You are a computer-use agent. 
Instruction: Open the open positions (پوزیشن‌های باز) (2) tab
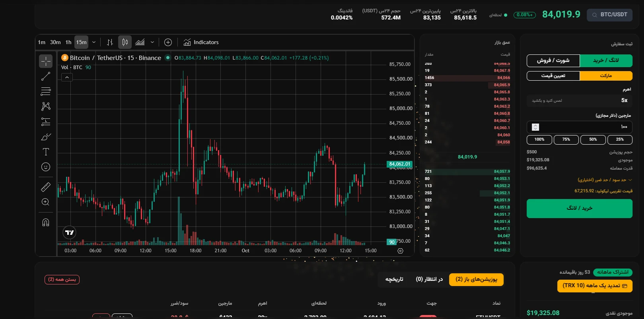coord(476,280)
